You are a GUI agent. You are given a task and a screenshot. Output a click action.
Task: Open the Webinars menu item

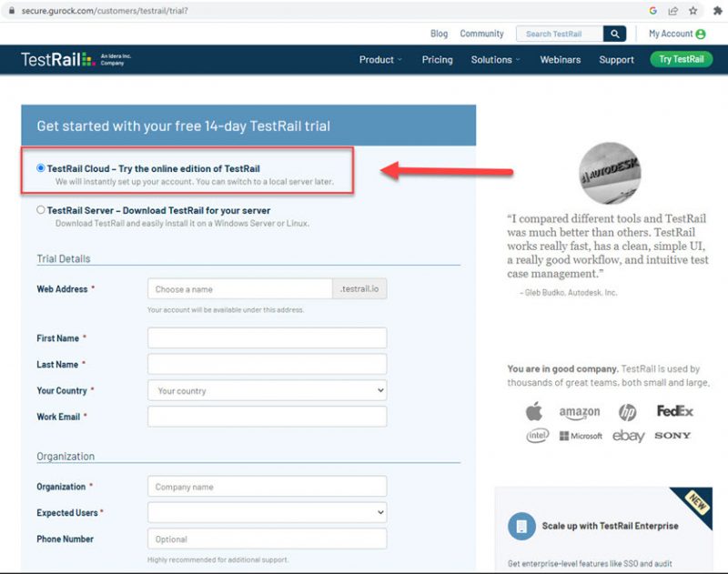tap(560, 59)
